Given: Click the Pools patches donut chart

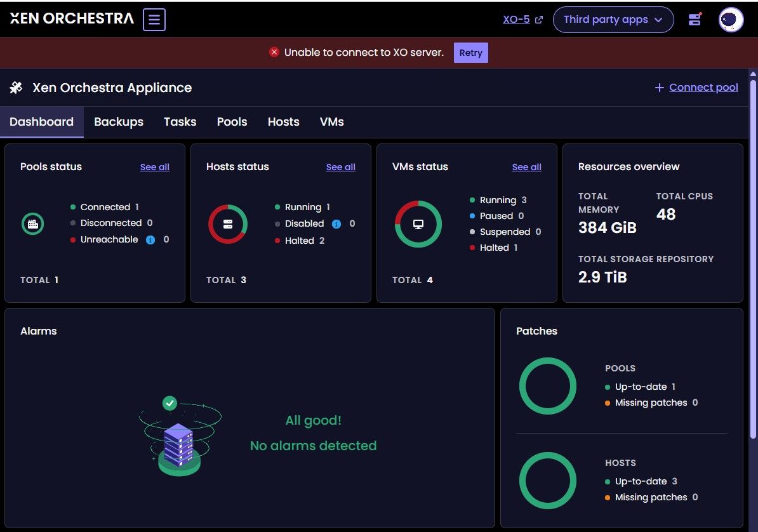Looking at the screenshot, I should click(548, 386).
